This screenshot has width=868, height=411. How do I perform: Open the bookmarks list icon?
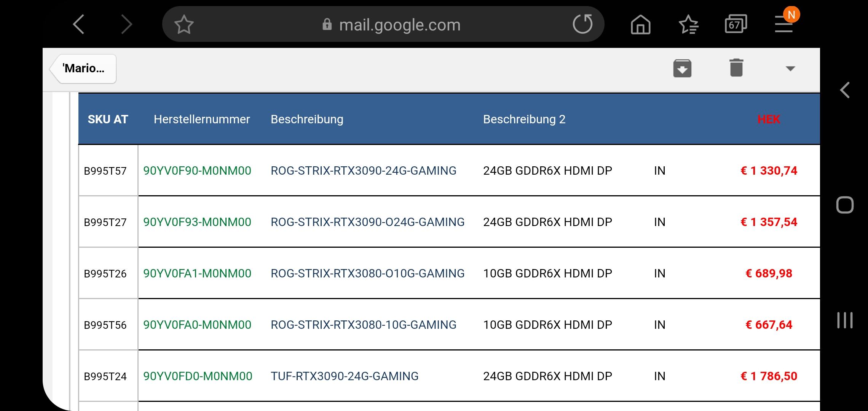(x=688, y=25)
